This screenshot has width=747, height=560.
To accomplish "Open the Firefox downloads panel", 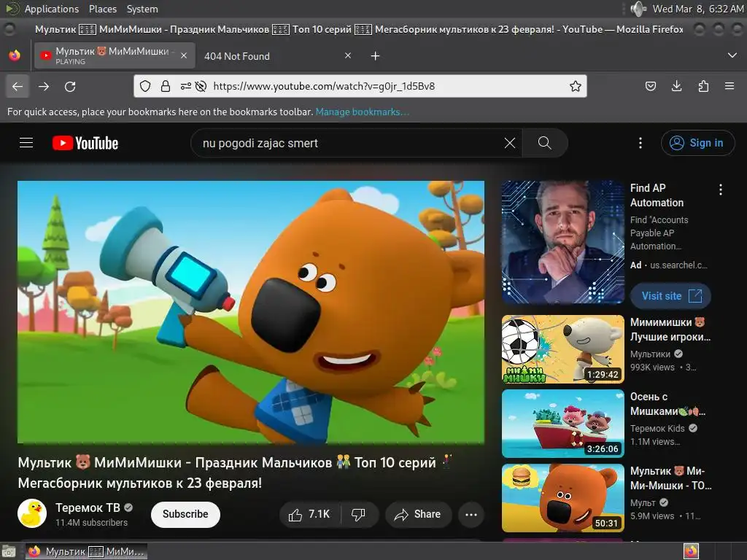I will pyautogui.click(x=676, y=86).
